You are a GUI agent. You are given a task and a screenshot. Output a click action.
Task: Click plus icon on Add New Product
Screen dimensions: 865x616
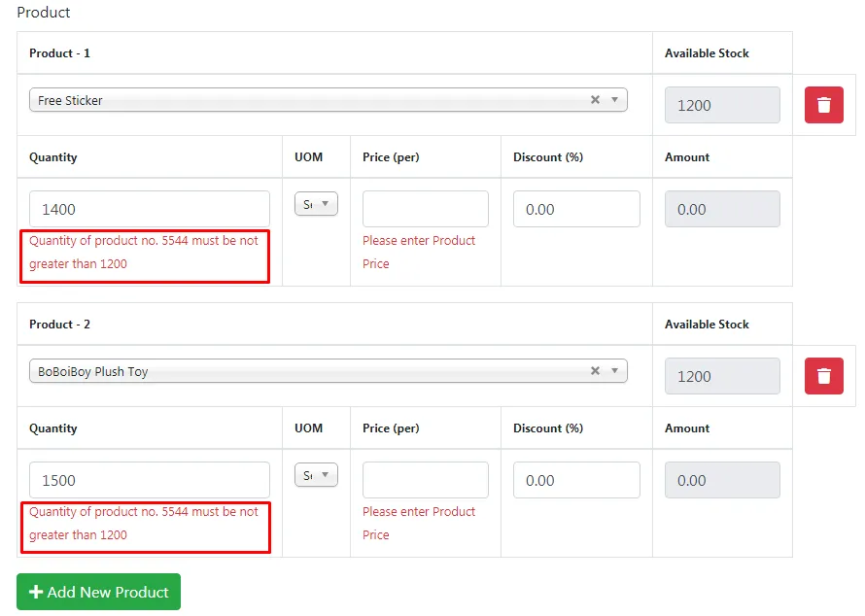tap(36, 592)
